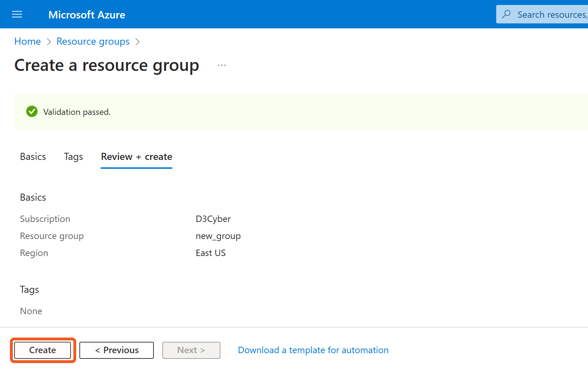Click the D3Cyber subscription value
Image resolution: width=588 pixels, height=373 pixels.
click(213, 219)
